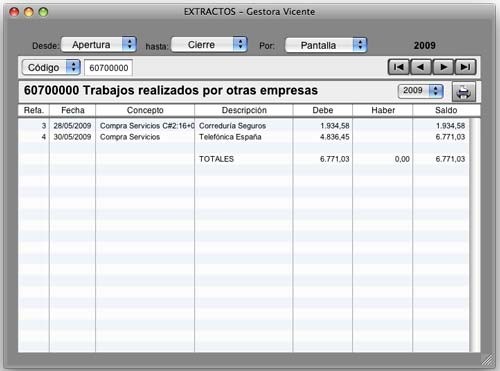500x371 pixels.
Task: Click the Descripción column header
Action: pyautogui.click(x=244, y=110)
